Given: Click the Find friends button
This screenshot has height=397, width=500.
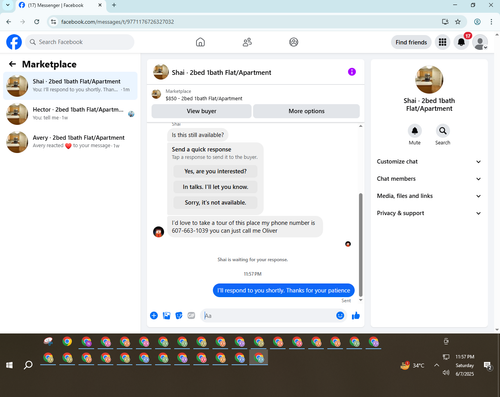Looking at the screenshot, I should [411, 42].
